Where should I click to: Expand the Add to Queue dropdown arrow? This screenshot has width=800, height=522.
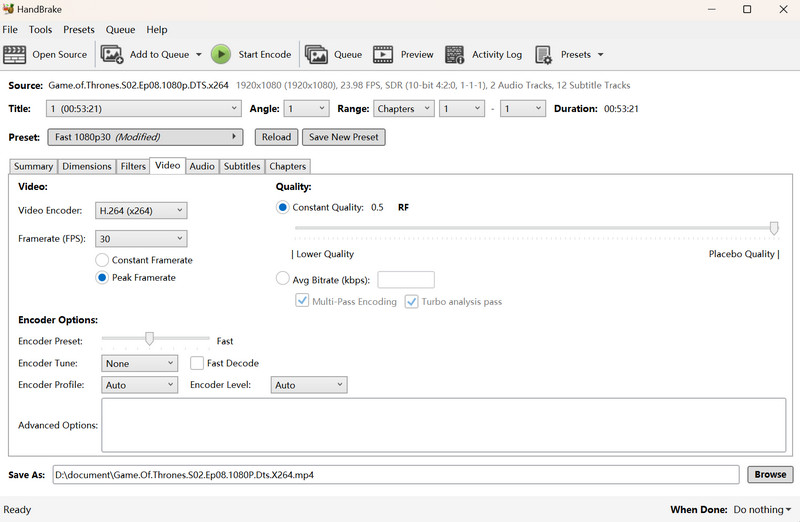198,55
